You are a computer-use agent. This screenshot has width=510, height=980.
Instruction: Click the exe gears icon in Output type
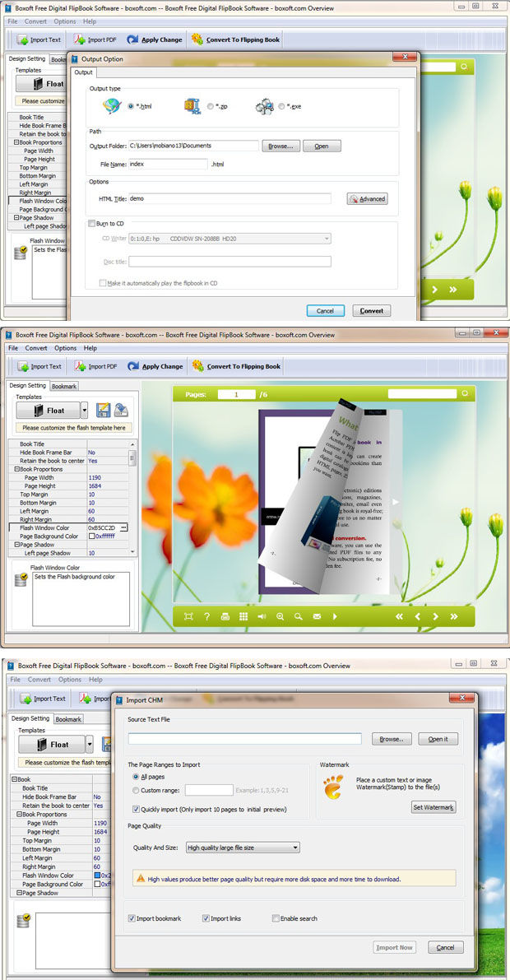(x=264, y=106)
